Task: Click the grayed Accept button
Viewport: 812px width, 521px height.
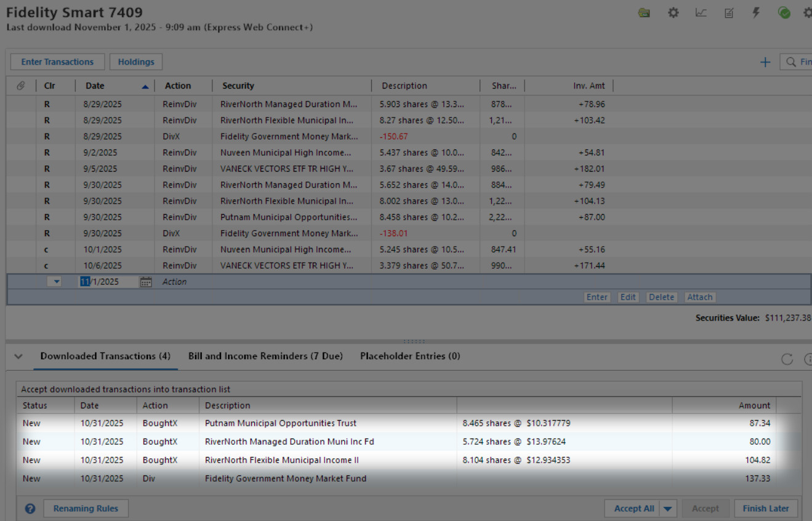Action: point(705,509)
